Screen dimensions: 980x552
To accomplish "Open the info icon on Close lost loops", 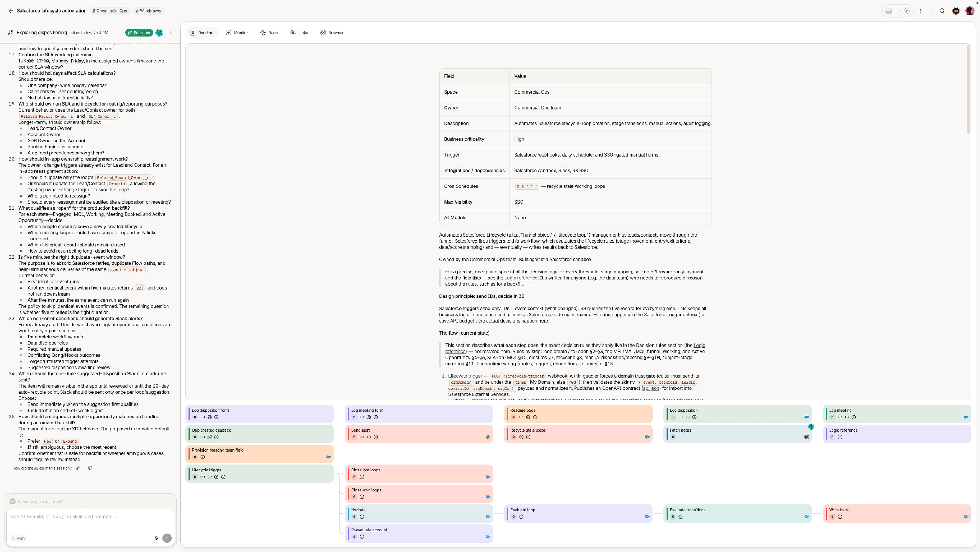I will [362, 477].
